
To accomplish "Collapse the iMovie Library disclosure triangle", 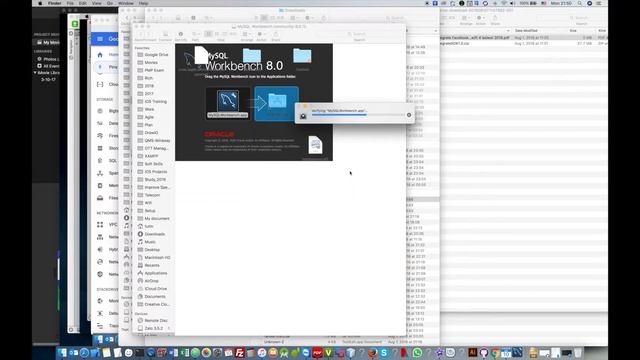I will coord(36,73).
